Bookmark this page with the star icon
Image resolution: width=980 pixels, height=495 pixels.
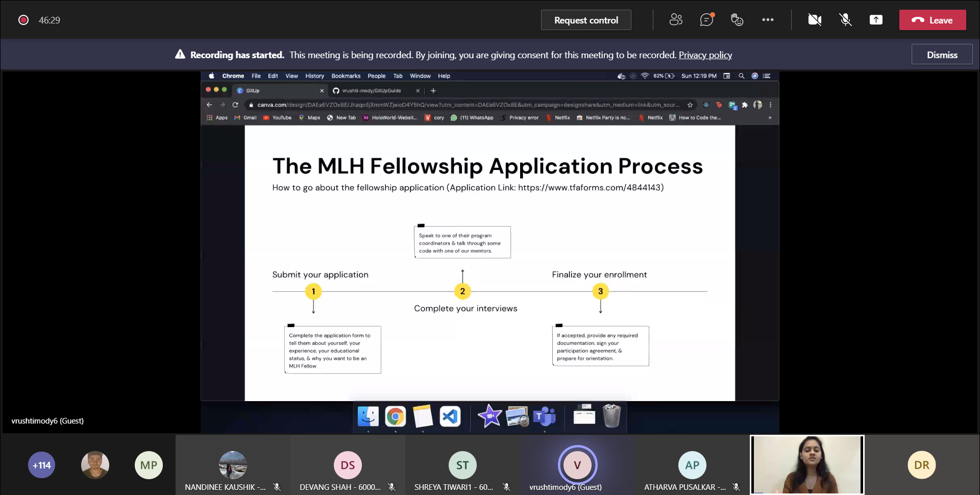click(x=690, y=105)
